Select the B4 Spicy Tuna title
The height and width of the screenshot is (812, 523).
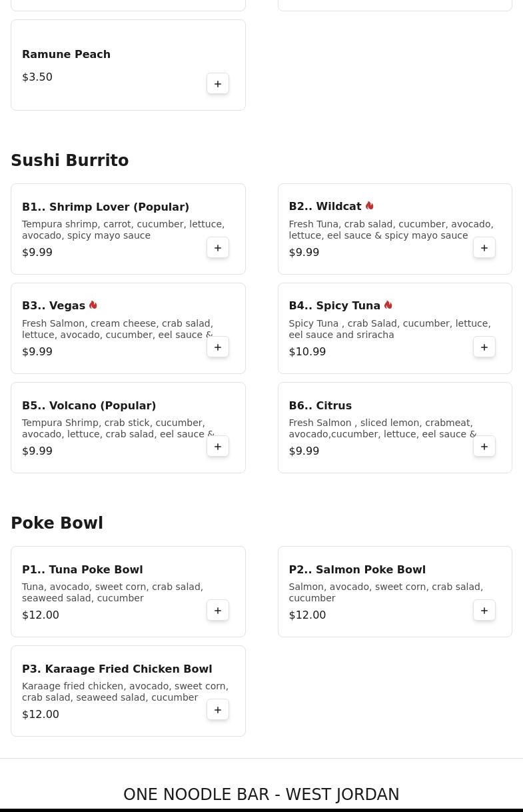(334, 306)
